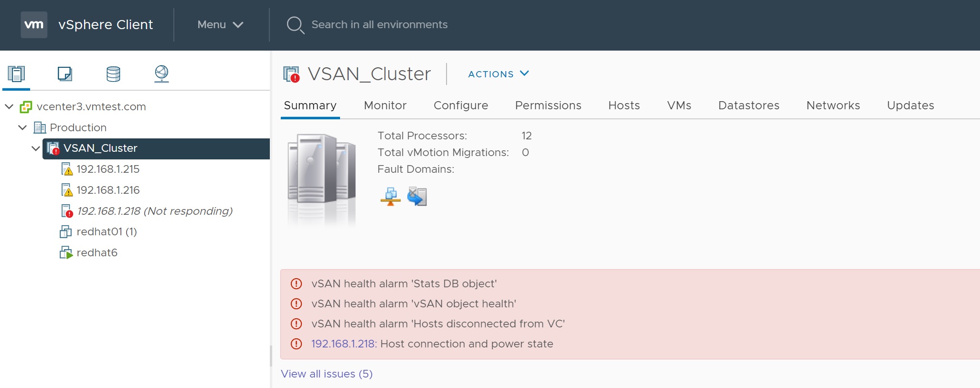Collapse the vcenter3.vmtest.com tree node
Image resolution: width=980 pixels, height=388 pixels.
point(9,106)
